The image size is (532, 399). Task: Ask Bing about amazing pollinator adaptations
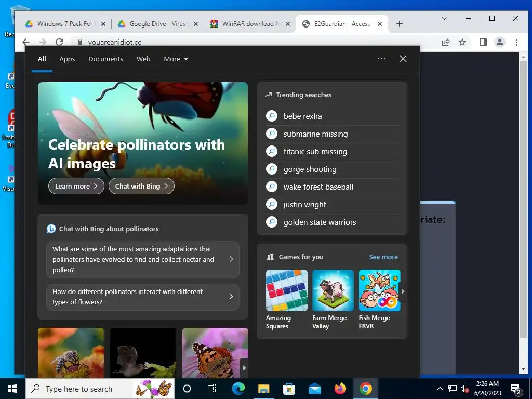(143, 260)
